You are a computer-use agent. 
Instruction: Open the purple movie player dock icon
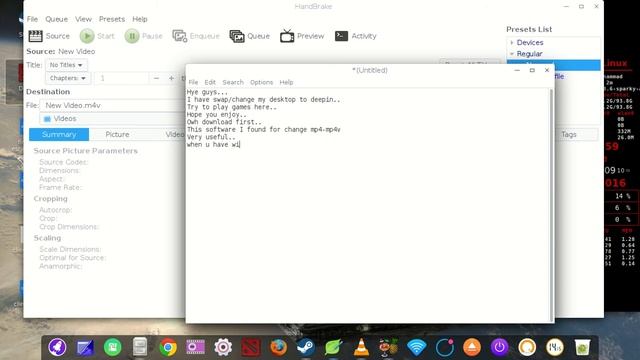click(196, 347)
